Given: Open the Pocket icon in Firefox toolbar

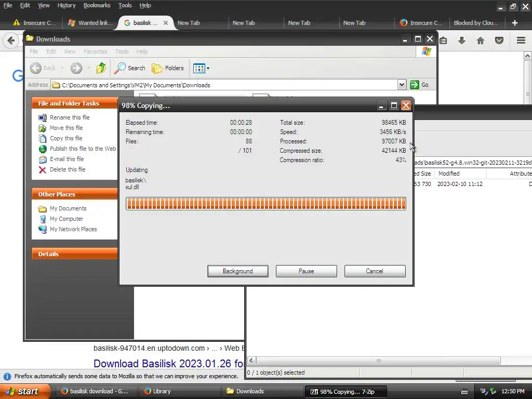Looking at the screenshot, I should [499, 41].
